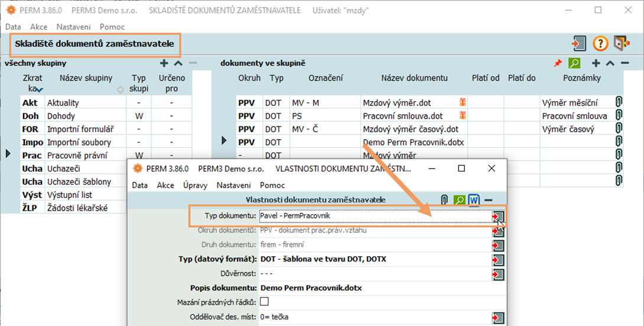
Task: Click the Označení column header
Action: click(326, 78)
